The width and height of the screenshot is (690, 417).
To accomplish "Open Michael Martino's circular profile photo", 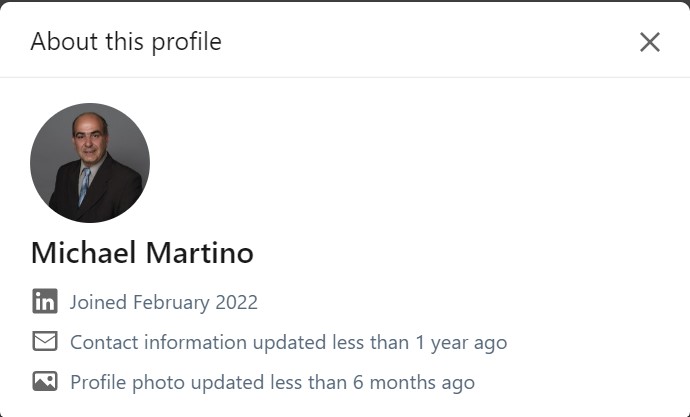I will click(x=90, y=163).
